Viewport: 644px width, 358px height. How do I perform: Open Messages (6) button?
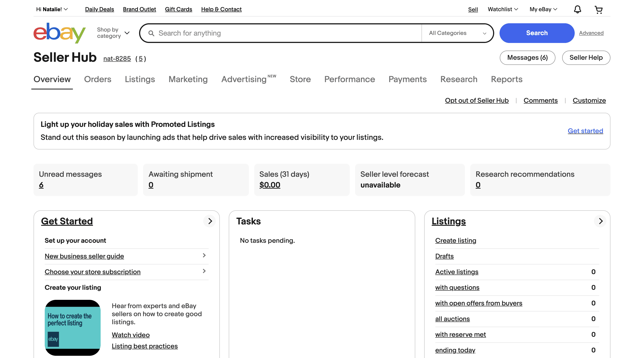(527, 58)
